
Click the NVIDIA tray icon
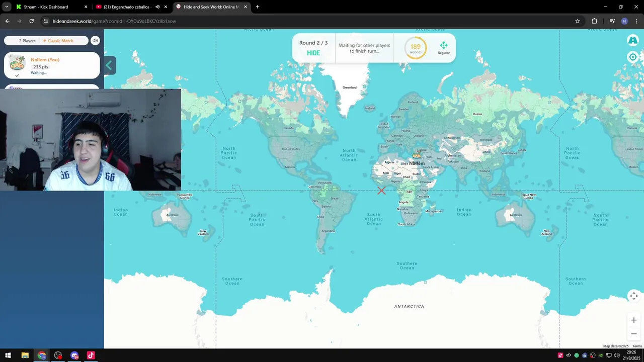click(x=601, y=355)
